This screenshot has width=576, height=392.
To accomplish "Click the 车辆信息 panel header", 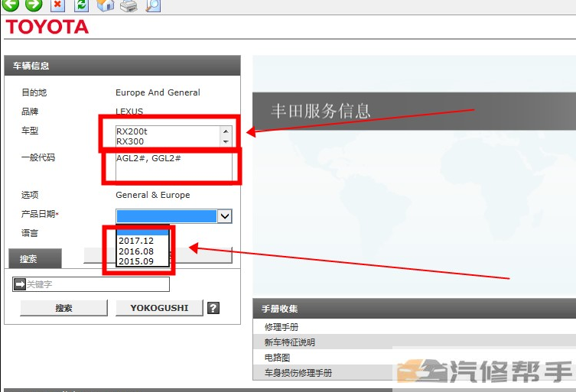I will click(122, 66).
